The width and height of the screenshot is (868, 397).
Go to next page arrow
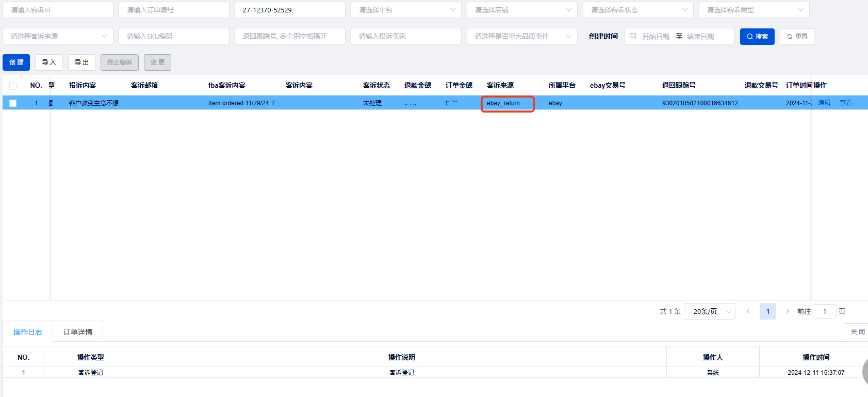(788, 311)
